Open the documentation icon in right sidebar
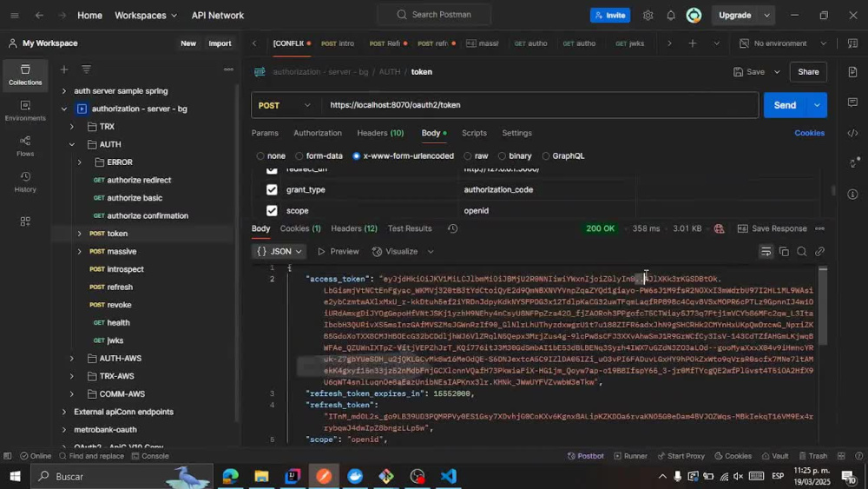The image size is (868, 489). (852, 72)
